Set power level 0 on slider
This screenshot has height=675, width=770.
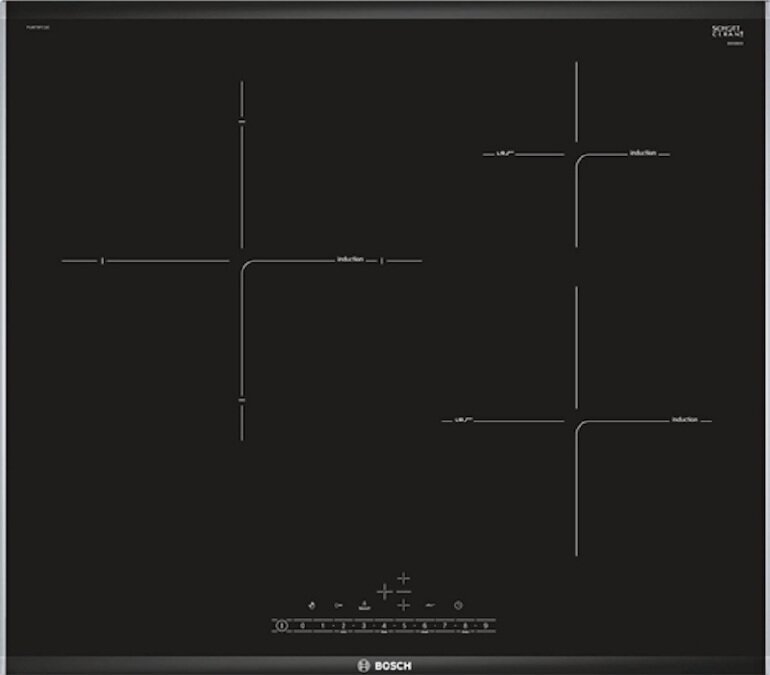[302, 625]
